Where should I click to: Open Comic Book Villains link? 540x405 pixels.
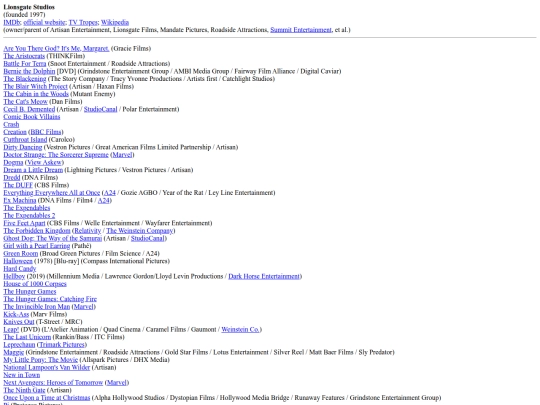pos(32,117)
